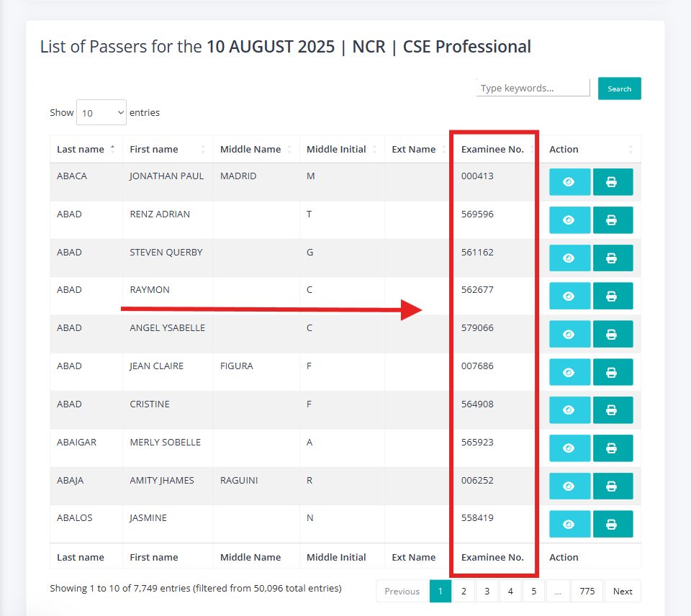The height and width of the screenshot is (616, 691).
Task: Focus the Type keywords search field
Action: [x=533, y=88]
